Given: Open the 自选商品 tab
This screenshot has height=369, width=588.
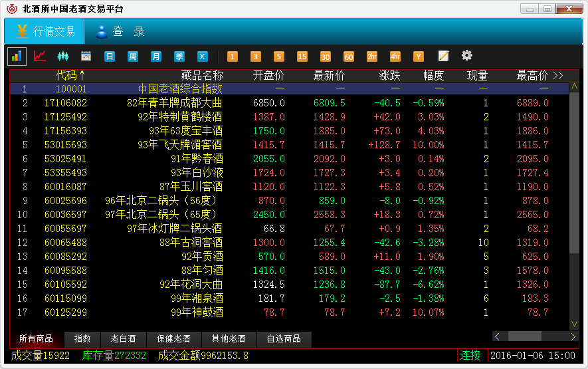Looking at the screenshot, I should coord(284,339).
